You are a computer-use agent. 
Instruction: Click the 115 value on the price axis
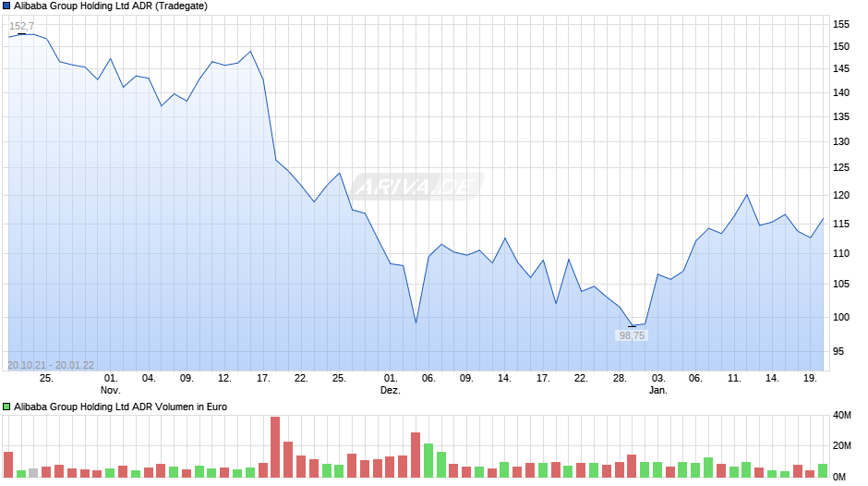[841, 224]
